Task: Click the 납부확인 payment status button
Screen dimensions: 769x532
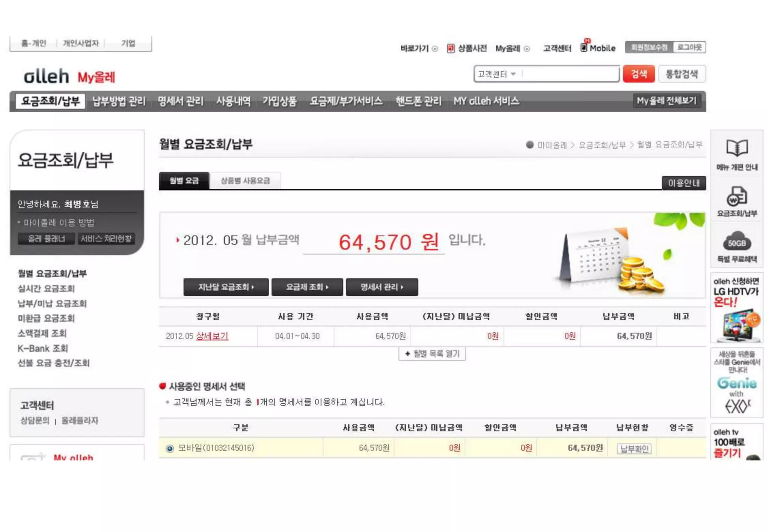Action: (634, 449)
